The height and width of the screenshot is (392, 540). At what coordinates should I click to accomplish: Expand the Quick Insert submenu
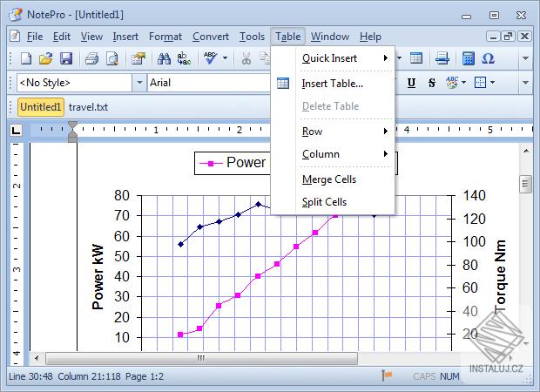[386, 58]
